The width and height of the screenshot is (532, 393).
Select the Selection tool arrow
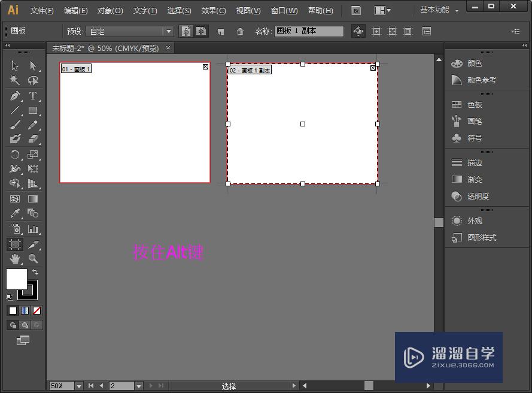click(14, 65)
